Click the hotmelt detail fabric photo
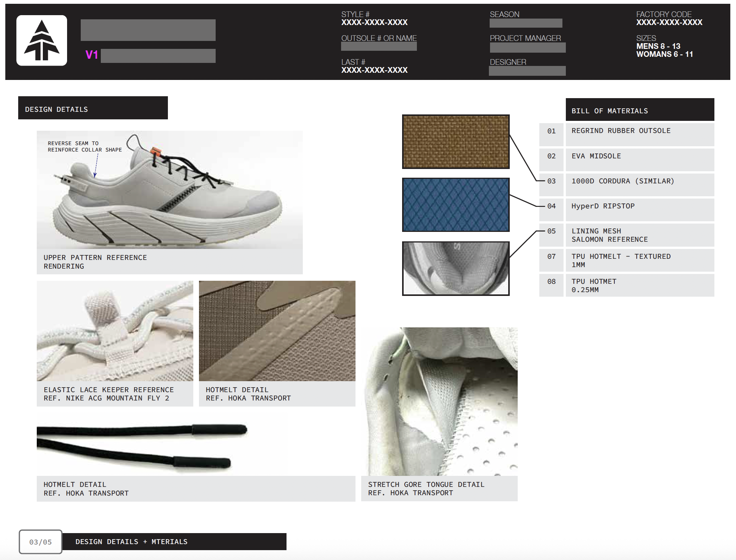 click(x=277, y=331)
